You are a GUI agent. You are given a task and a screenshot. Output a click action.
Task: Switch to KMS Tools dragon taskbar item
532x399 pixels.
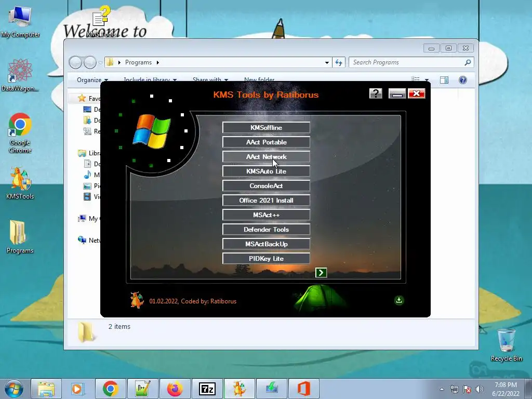tap(239, 389)
